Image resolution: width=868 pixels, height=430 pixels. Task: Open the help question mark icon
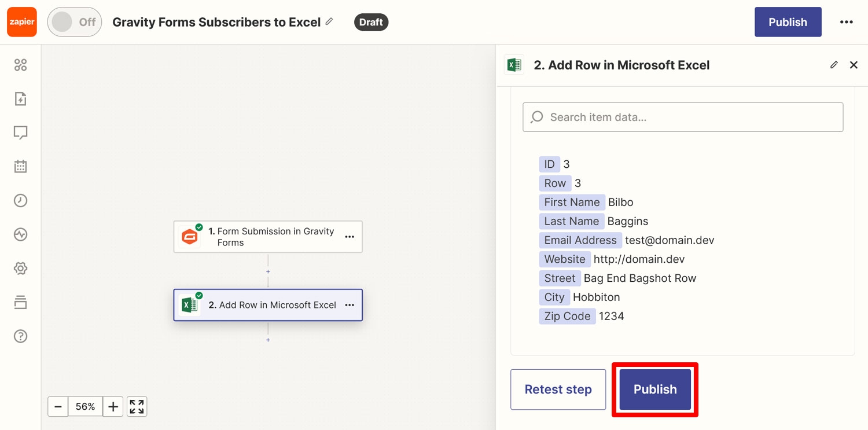click(x=21, y=336)
